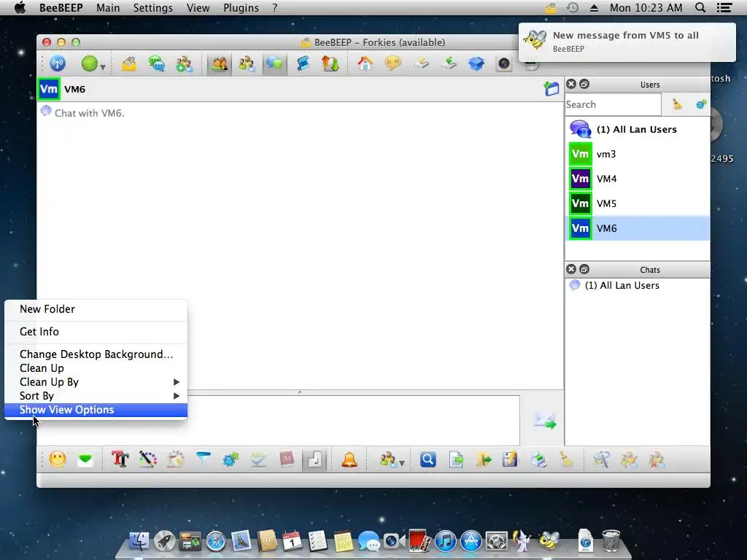Toggle the blue-green chats panel icon
The width and height of the screenshot is (747, 560).
coord(274,63)
